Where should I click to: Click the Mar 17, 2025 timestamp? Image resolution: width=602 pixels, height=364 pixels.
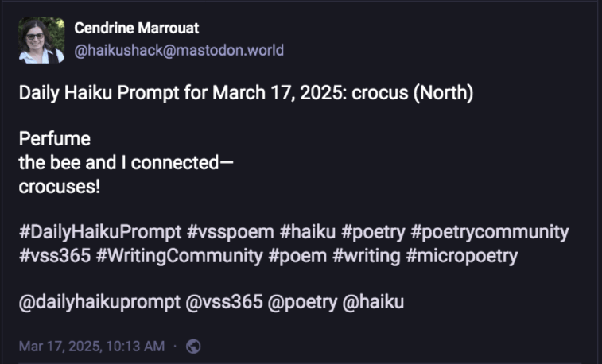(x=91, y=346)
